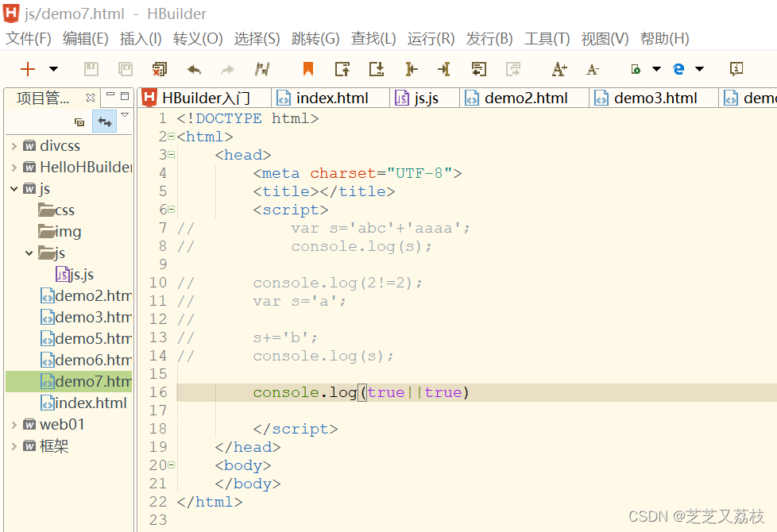
Task: Select js.js file in project tree
Action: coord(75,275)
